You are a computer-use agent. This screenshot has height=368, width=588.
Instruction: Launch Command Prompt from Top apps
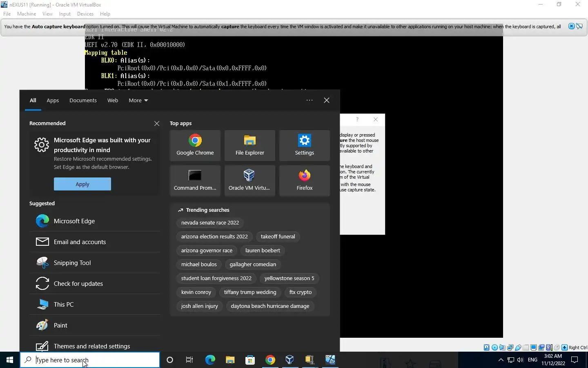coord(195,180)
